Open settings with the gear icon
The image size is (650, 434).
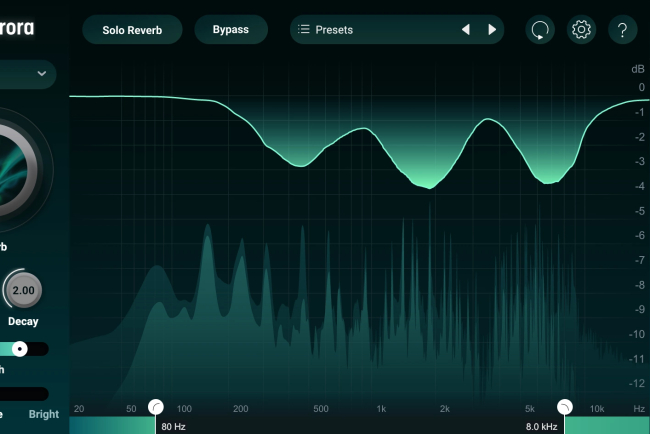click(x=581, y=30)
